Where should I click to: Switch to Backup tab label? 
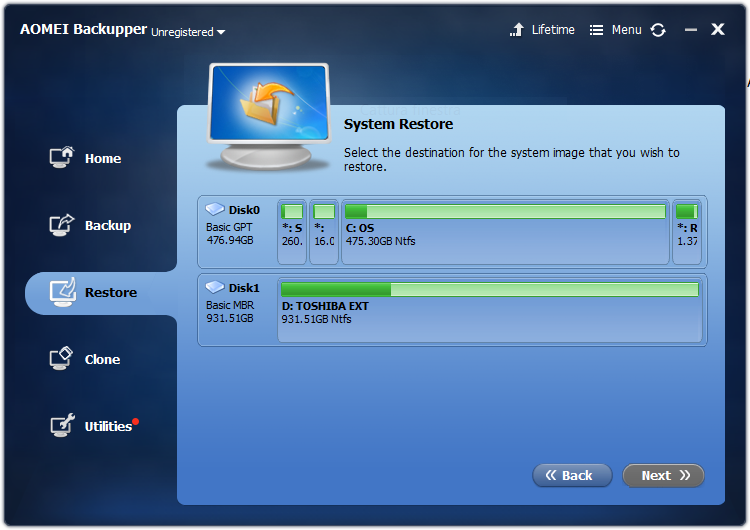pyautogui.click(x=108, y=225)
